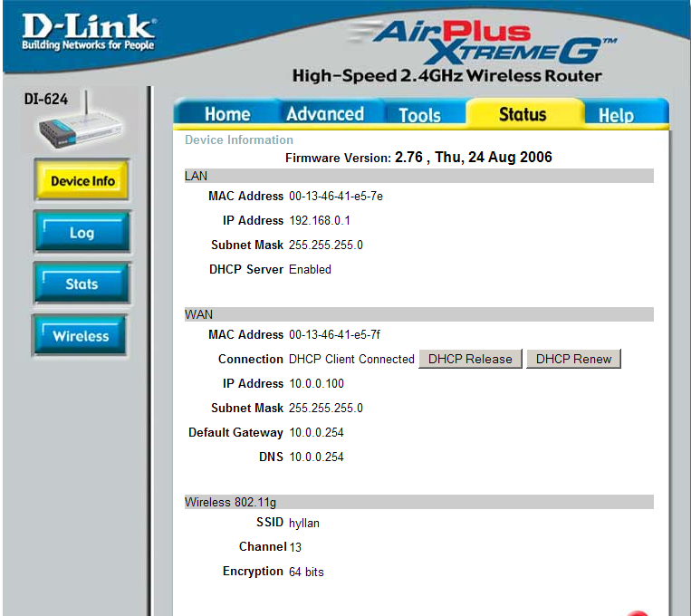The width and height of the screenshot is (691, 616).
Task: Select WAN IP address 10.0.0.100
Action: 316,383
